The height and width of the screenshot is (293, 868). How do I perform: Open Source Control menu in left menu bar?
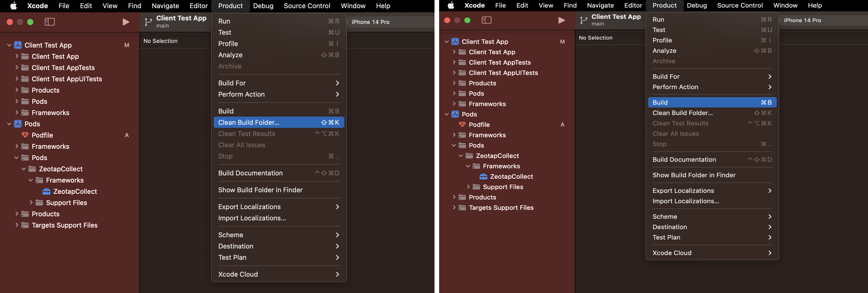point(307,6)
